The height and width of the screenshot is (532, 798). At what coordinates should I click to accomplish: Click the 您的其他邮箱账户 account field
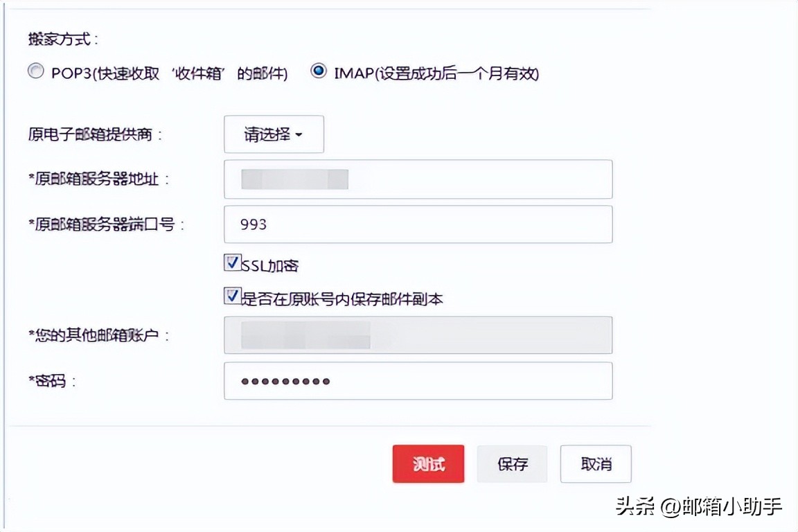tap(418, 335)
